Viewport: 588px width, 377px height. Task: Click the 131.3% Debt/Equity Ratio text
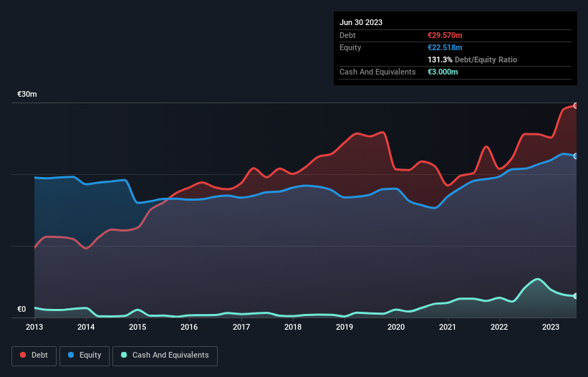click(x=472, y=59)
